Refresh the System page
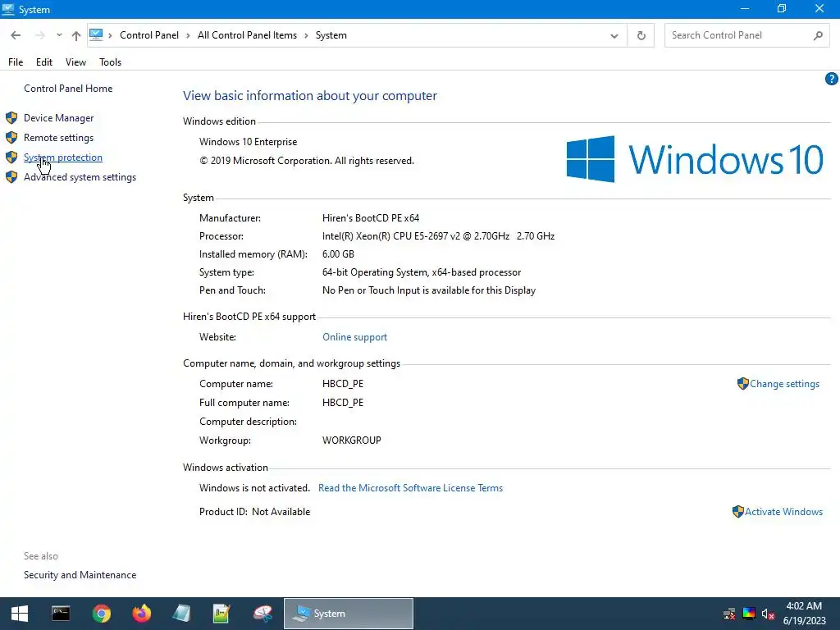 pyautogui.click(x=641, y=36)
